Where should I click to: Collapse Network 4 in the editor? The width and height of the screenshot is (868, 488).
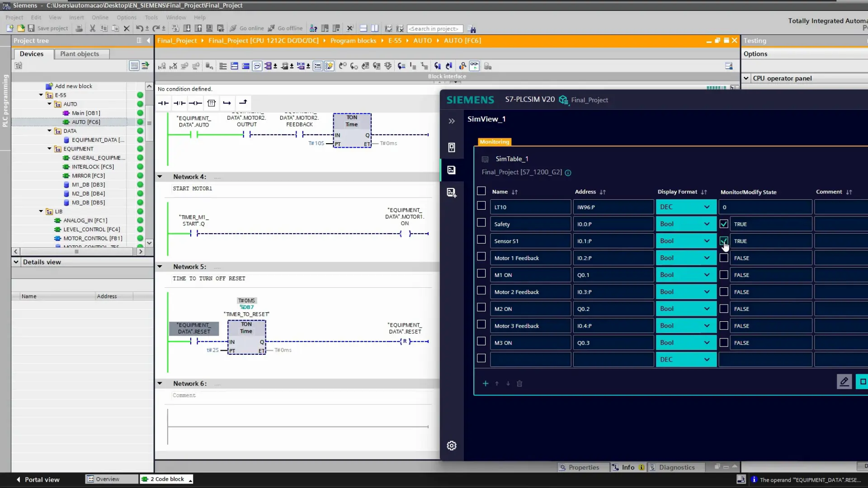(160, 177)
